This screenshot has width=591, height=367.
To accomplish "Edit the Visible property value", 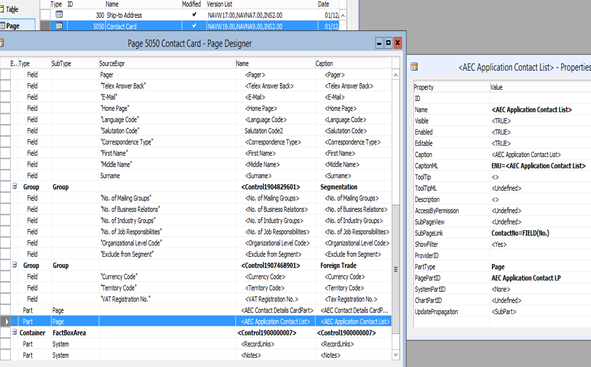I will (540, 121).
